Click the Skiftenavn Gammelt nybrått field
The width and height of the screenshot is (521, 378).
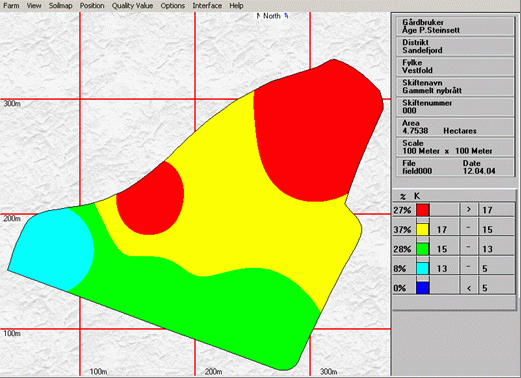tap(455, 87)
